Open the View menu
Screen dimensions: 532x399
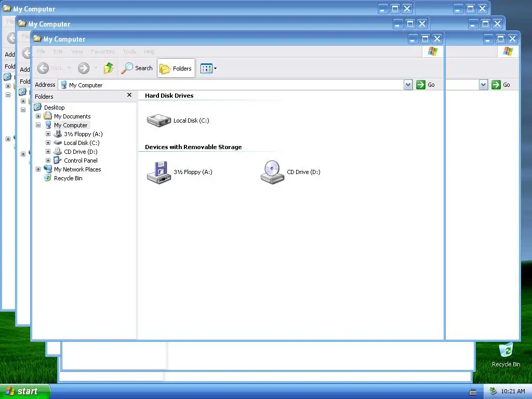[77, 51]
